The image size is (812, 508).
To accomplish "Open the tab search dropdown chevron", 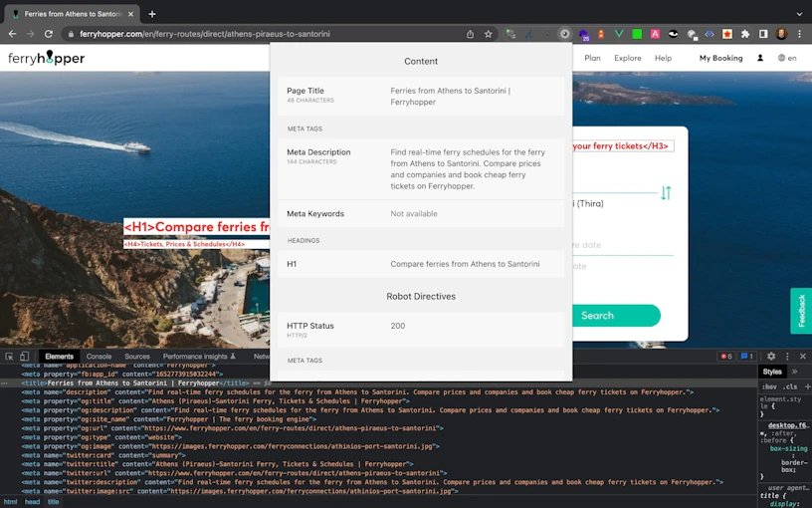I will pos(799,14).
